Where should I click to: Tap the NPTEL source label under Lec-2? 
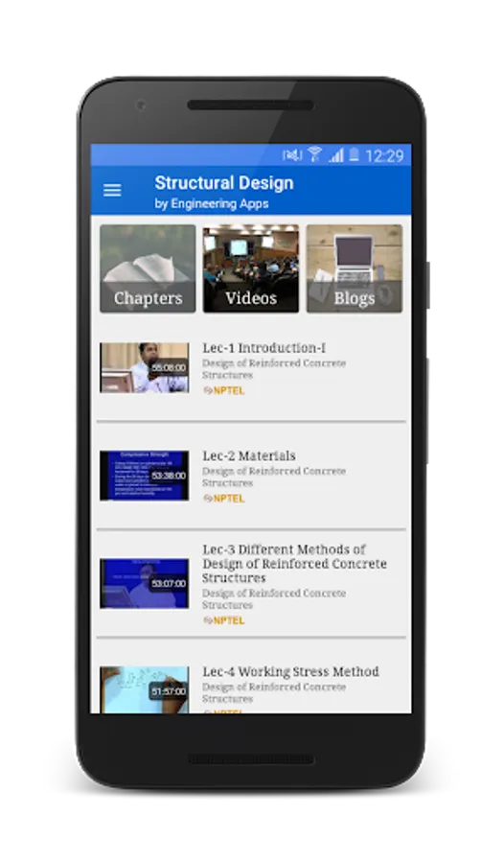[x=224, y=499]
